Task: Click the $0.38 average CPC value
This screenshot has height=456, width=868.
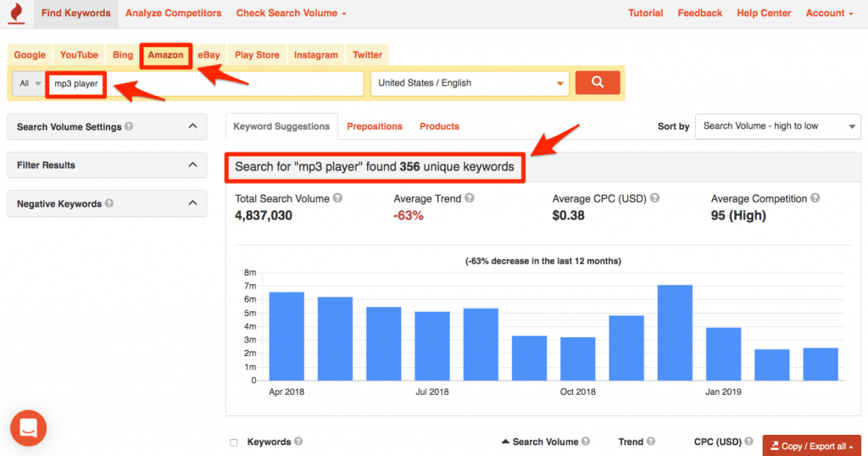Action: click(x=569, y=215)
